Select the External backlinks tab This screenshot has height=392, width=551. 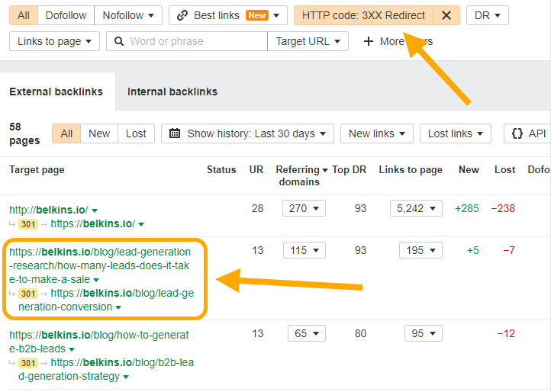pyautogui.click(x=56, y=92)
